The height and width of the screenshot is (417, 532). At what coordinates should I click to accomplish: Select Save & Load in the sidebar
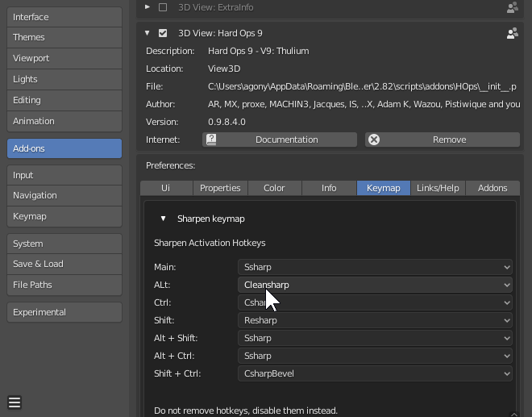coord(64,264)
